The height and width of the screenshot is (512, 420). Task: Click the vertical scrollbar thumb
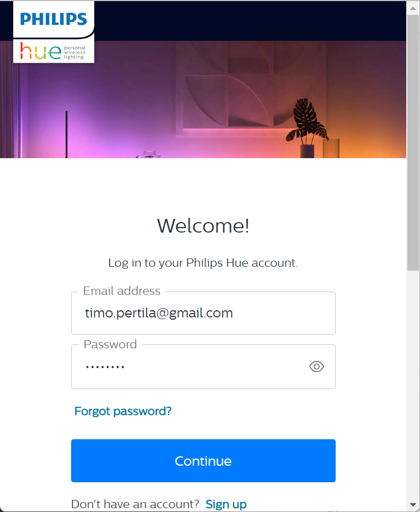click(413, 142)
